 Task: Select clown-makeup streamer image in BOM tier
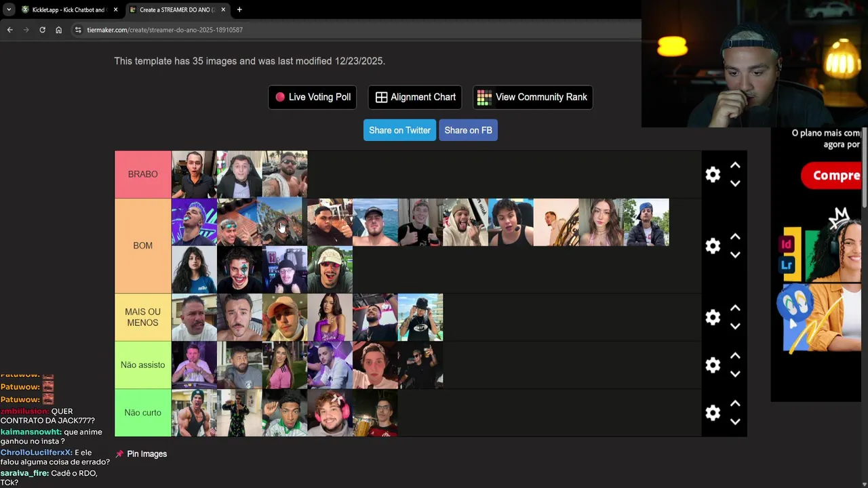pos(239,269)
